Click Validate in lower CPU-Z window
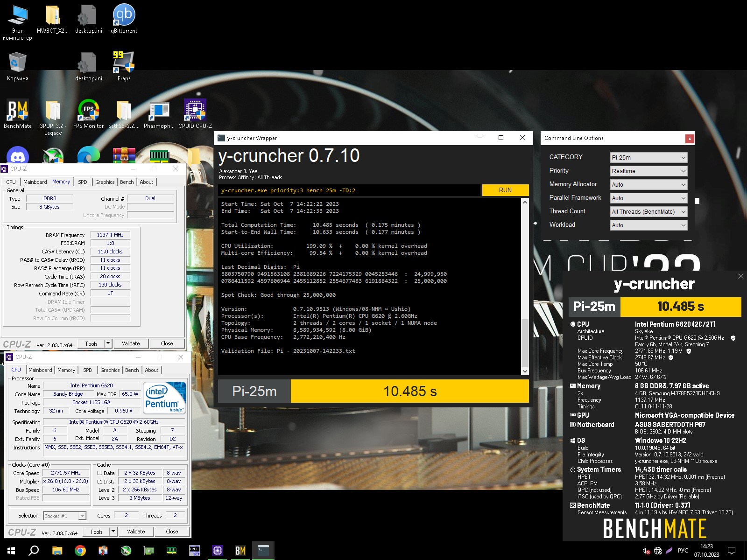The width and height of the screenshot is (747, 560). (136, 532)
